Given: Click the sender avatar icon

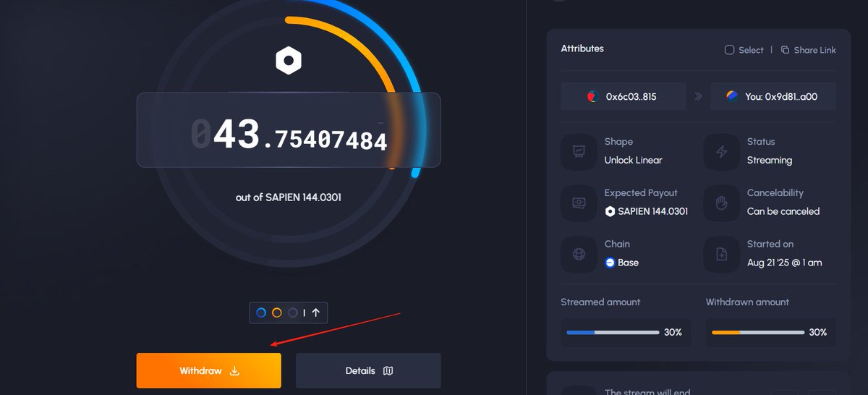Looking at the screenshot, I should [x=593, y=96].
